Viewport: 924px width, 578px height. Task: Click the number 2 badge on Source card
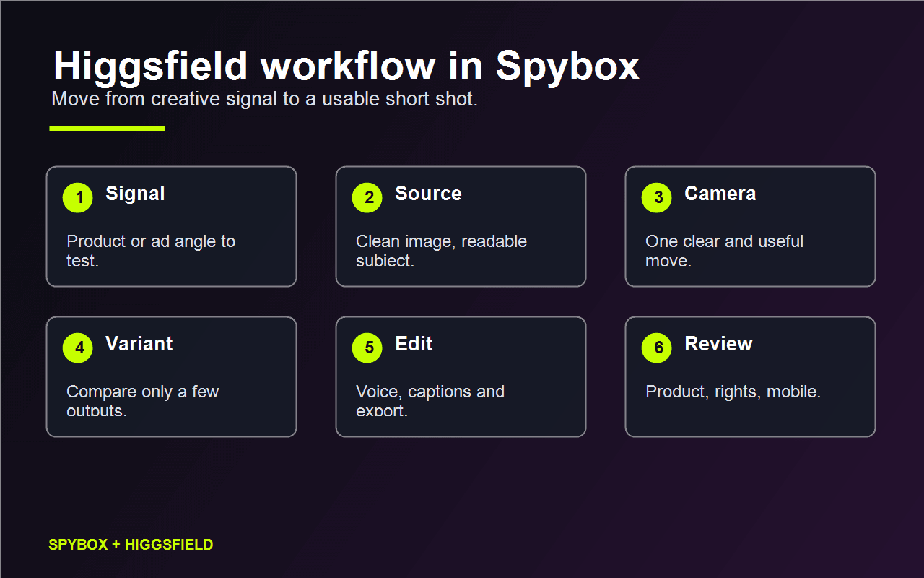click(367, 198)
